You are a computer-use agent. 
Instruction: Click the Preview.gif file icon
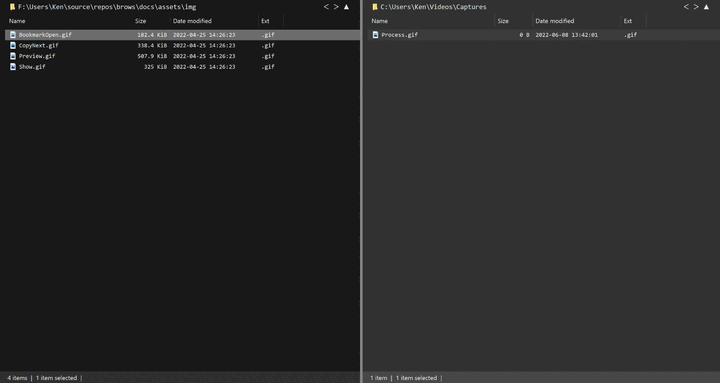(13, 56)
